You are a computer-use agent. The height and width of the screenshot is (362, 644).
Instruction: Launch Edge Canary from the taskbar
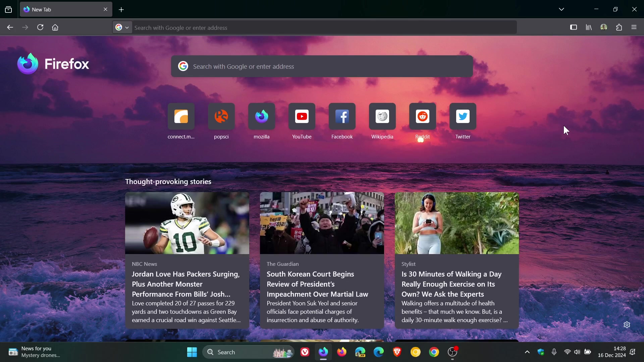click(360, 352)
